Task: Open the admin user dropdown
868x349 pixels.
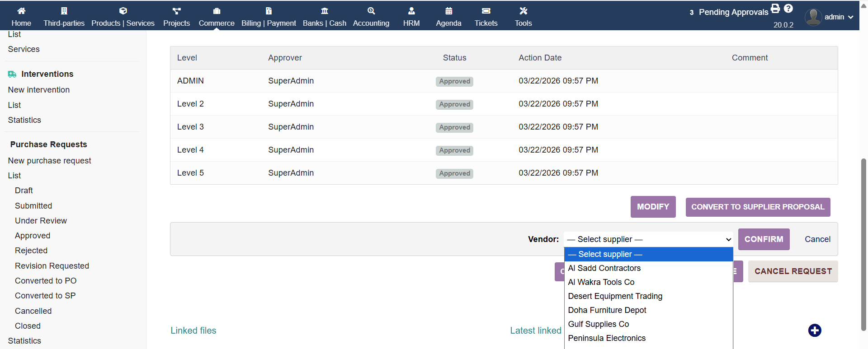Action: pos(830,17)
